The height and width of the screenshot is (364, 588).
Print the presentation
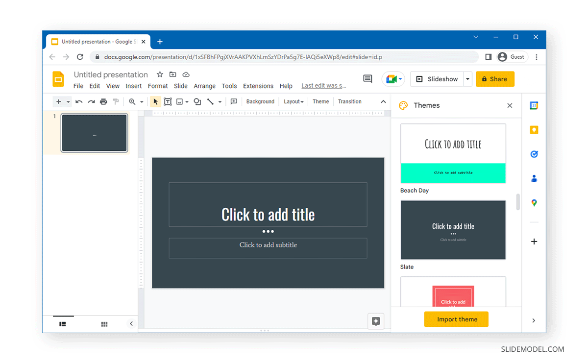pyautogui.click(x=103, y=101)
